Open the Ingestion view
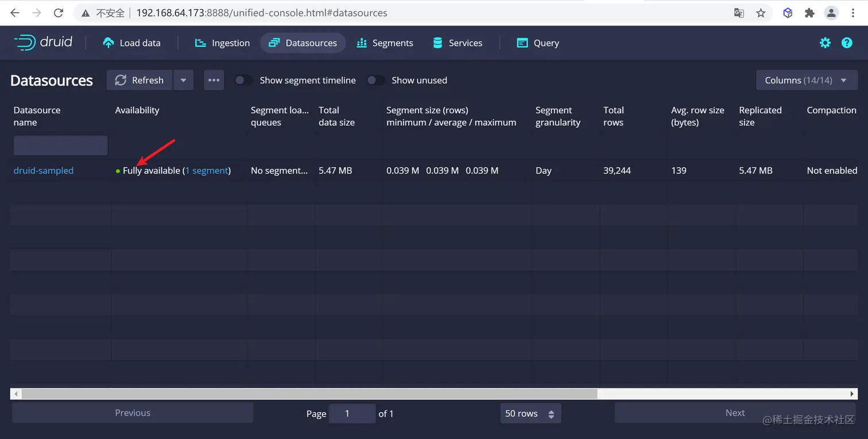 tap(222, 43)
